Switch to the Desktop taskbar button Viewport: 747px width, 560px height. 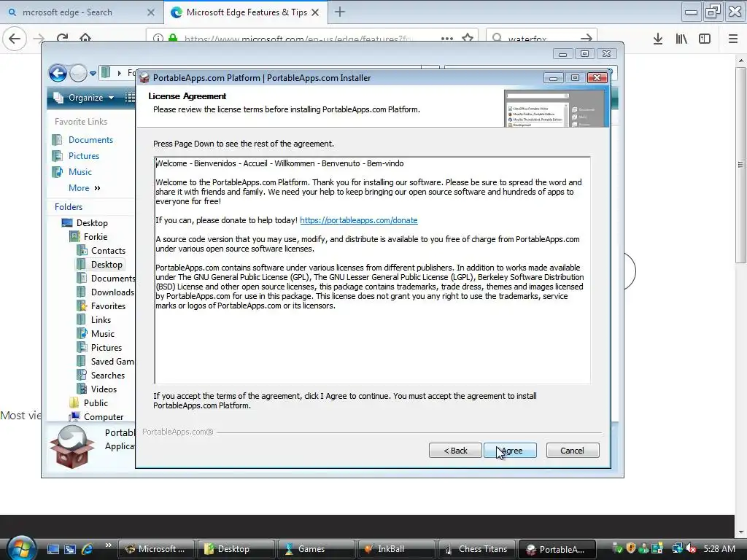pyautogui.click(x=236, y=549)
